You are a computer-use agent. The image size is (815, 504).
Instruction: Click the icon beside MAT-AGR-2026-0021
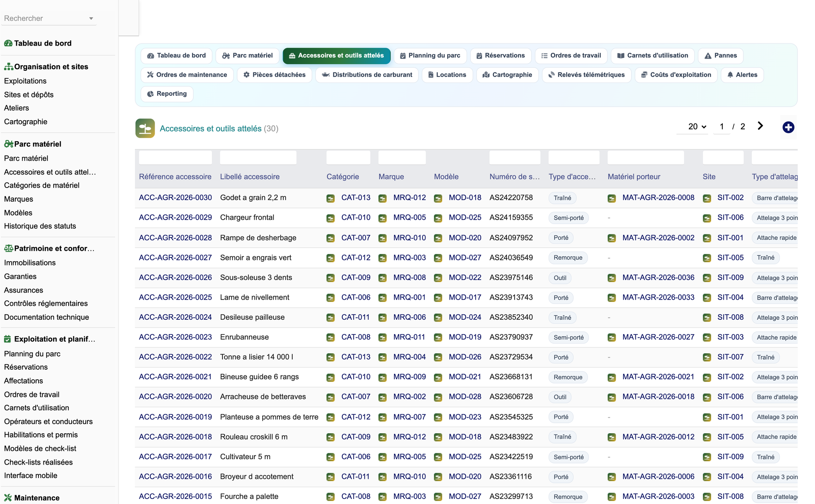pyautogui.click(x=612, y=377)
